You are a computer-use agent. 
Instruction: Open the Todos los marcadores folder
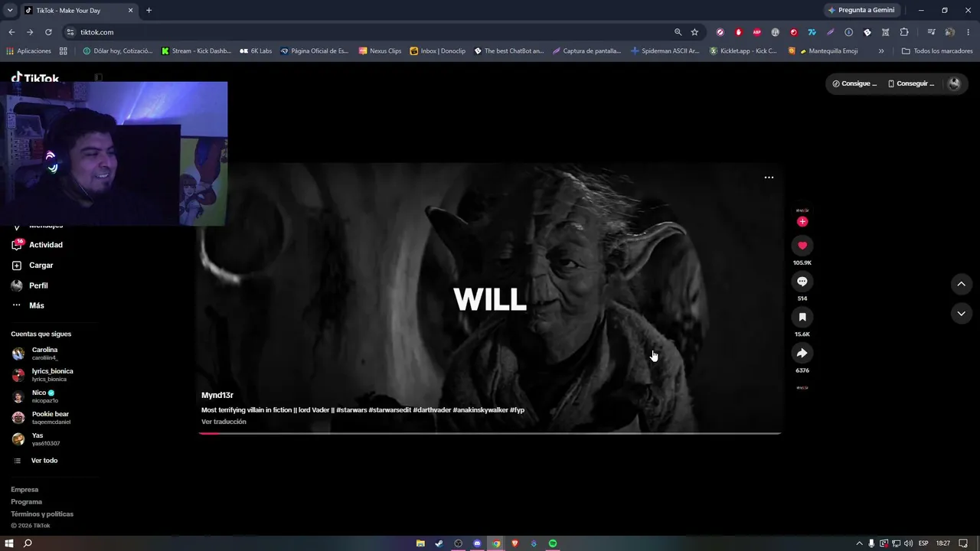(x=937, y=51)
